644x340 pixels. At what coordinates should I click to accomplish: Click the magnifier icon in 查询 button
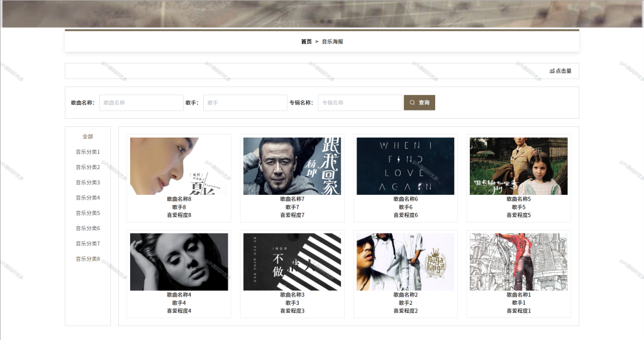412,102
